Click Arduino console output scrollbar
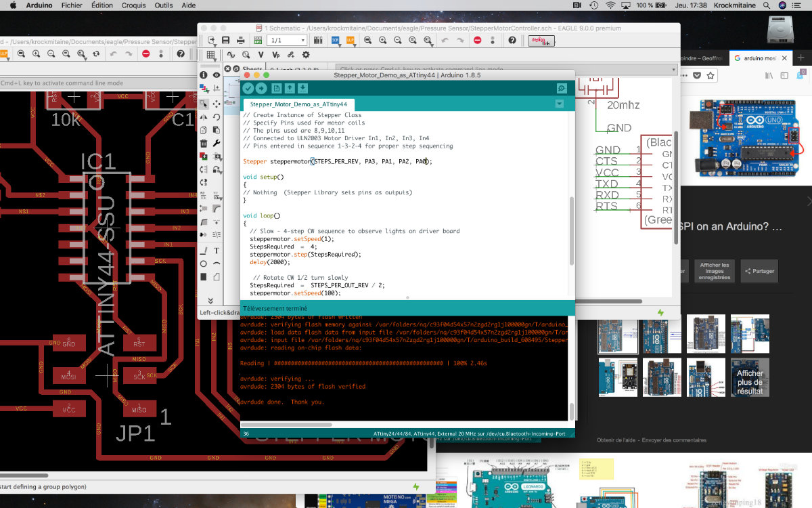The width and height of the screenshot is (812, 508). (571, 410)
